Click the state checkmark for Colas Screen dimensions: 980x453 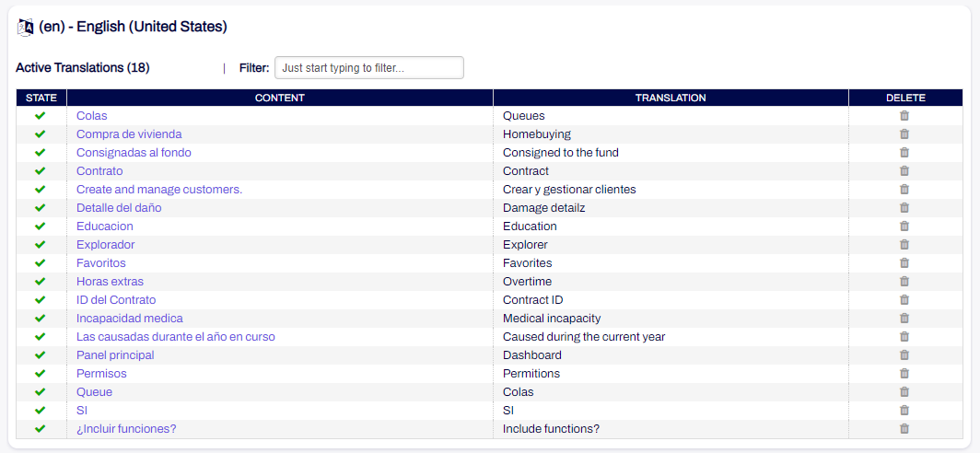coord(41,116)
